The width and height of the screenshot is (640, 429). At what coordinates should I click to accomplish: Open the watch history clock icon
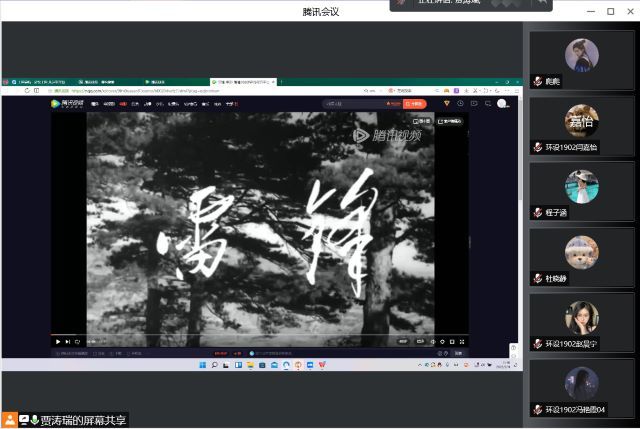(x=460, y=104)
